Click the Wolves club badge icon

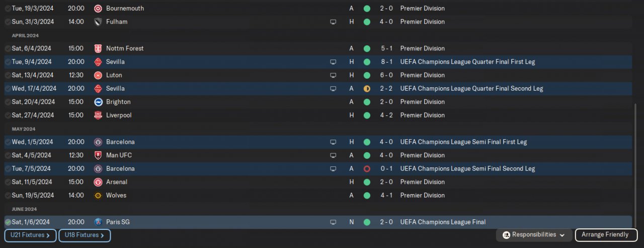click(x=98, y=196)
